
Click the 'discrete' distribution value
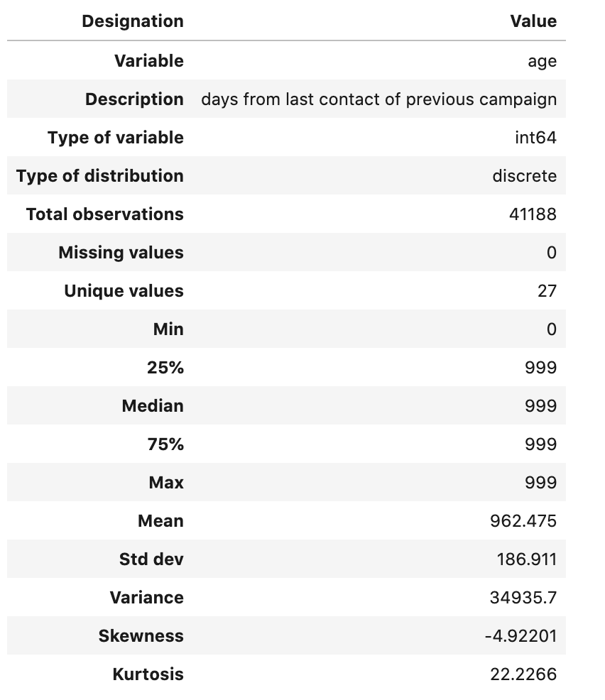tap(524, 176)
